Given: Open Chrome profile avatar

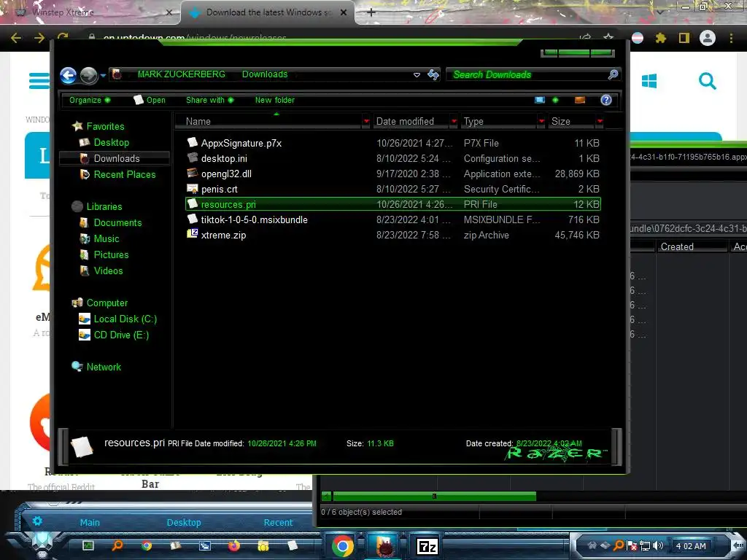Looking at the screenshot, I should pos(708,38).
